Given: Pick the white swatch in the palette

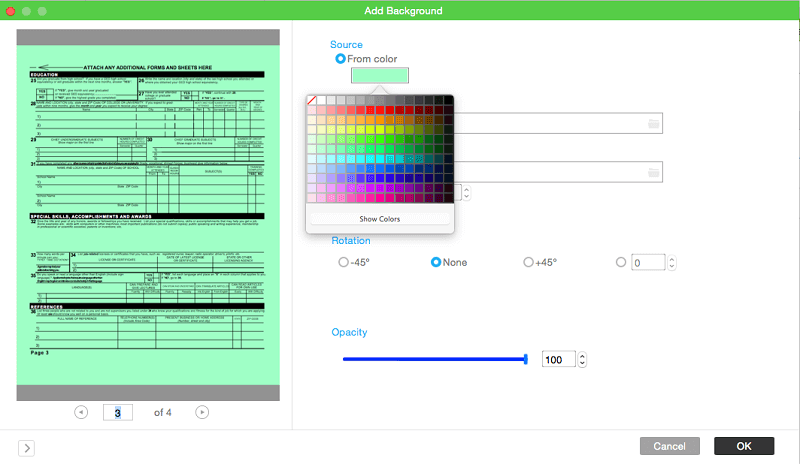Looking at the screenshot, I should (x=321, y=100).
